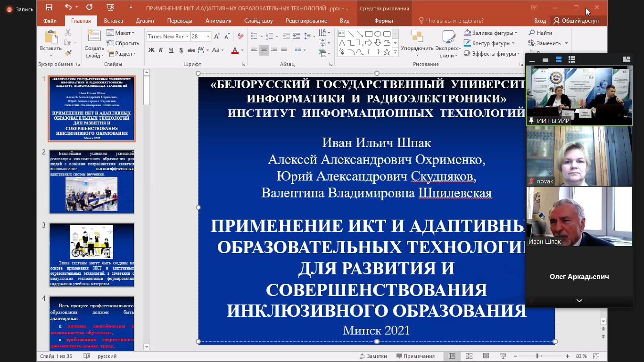Switch to Reading view in status bar
The width and height of the screenshot is (644, 362).
486,356
